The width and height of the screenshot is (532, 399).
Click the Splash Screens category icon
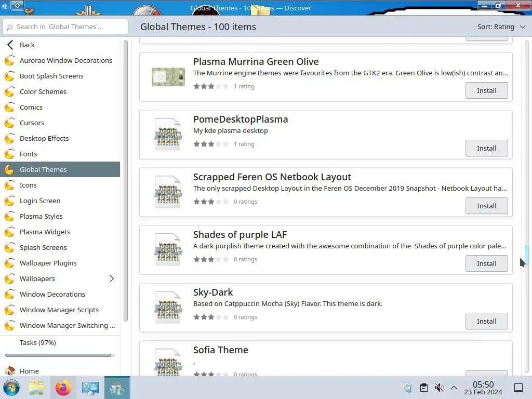(9, 248)
